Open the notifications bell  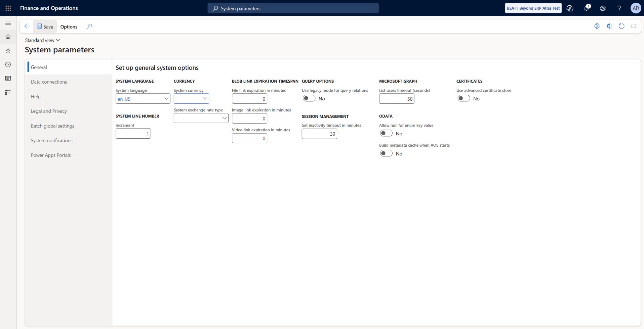pyautogui.click(x=587, y=8)
